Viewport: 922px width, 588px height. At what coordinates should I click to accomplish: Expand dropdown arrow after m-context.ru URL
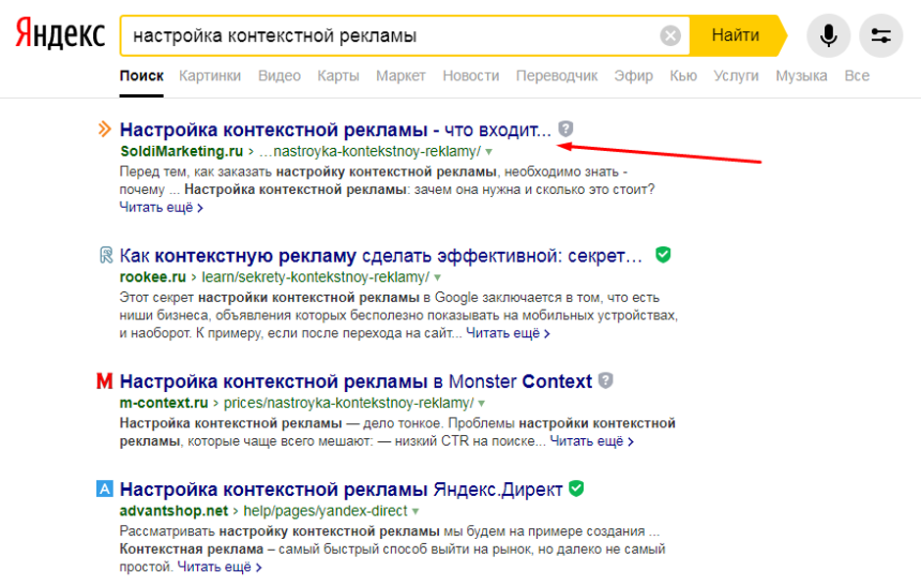[482, 404]
